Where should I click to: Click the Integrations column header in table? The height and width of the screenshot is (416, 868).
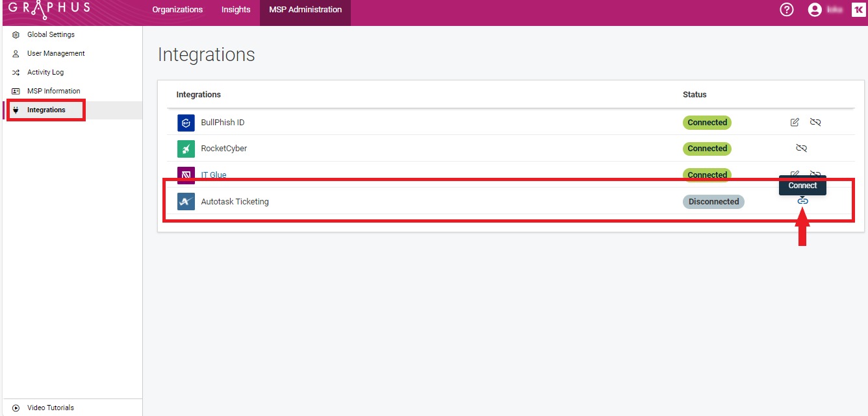tap(199, 95)
